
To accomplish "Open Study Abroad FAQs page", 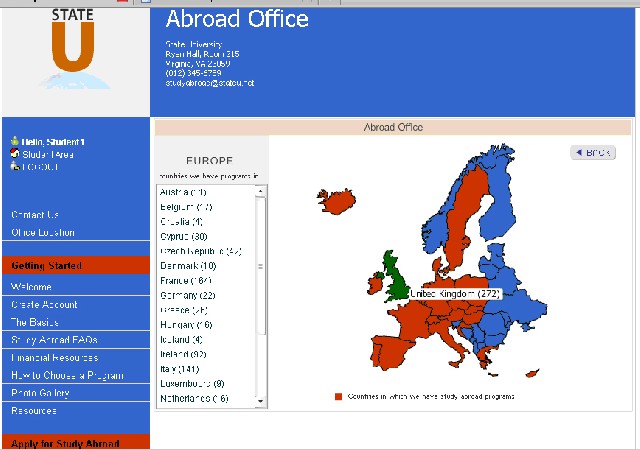I will pyautogui.click(x=54, y=340).
